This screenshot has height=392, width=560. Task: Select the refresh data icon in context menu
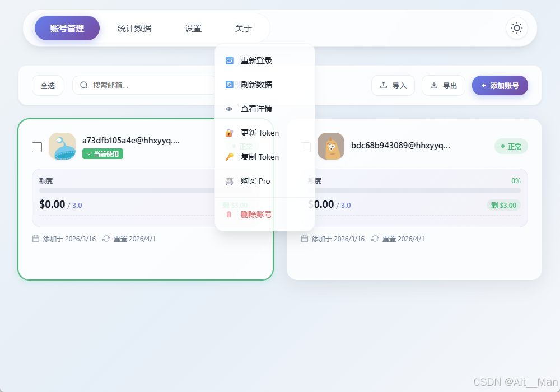pyautogui.click(x=229, y=85)
